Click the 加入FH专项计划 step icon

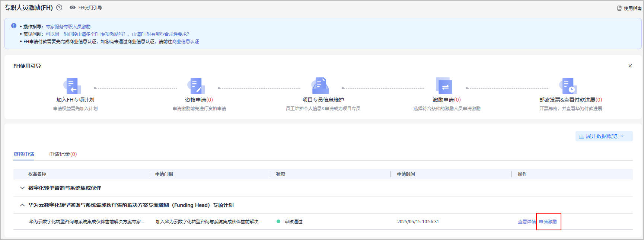coord(73,86)
